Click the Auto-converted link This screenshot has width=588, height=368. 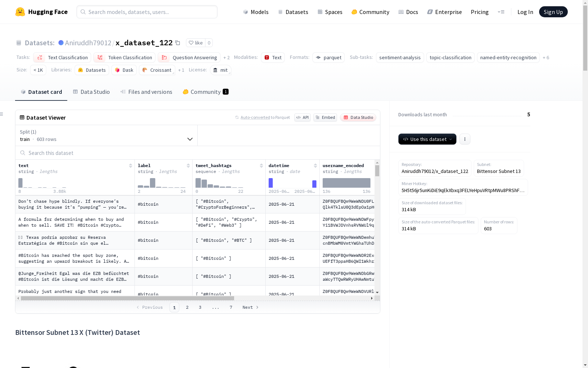click(255, 117)
